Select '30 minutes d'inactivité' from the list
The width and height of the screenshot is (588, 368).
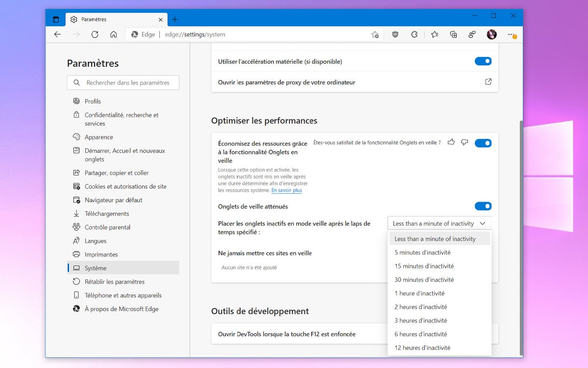pyautogui.click(x=424, y=279)
